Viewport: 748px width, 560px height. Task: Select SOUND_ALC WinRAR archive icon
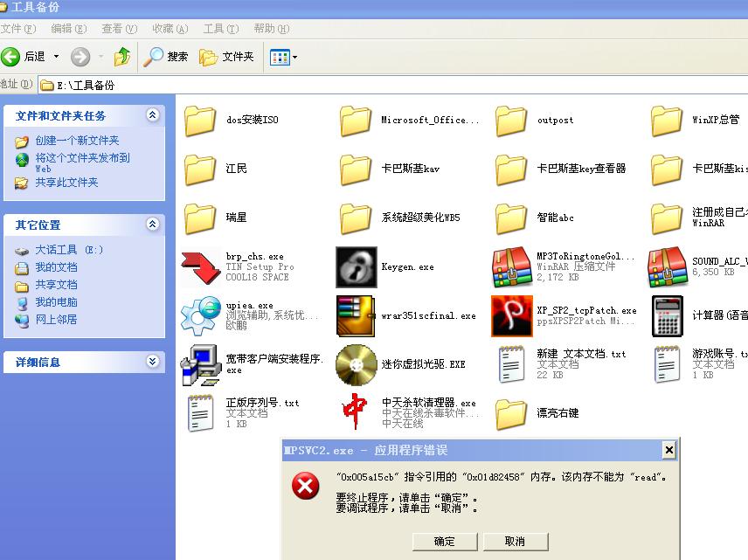[668, 267]
